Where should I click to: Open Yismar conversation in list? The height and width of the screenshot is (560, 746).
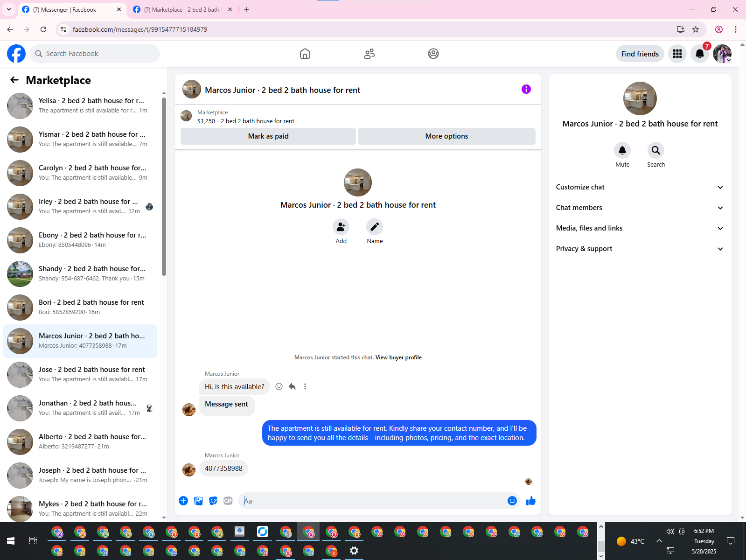[x=80, y=140]
